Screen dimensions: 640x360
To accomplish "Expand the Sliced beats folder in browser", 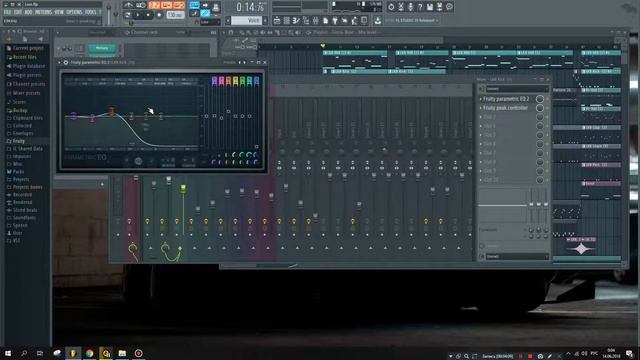I will (x=25, y=210).
